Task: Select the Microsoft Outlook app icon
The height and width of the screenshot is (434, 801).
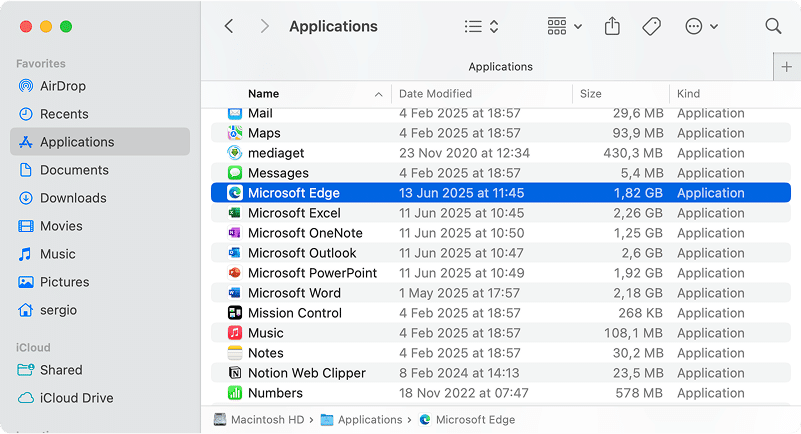Action: [x=234, y=253]
